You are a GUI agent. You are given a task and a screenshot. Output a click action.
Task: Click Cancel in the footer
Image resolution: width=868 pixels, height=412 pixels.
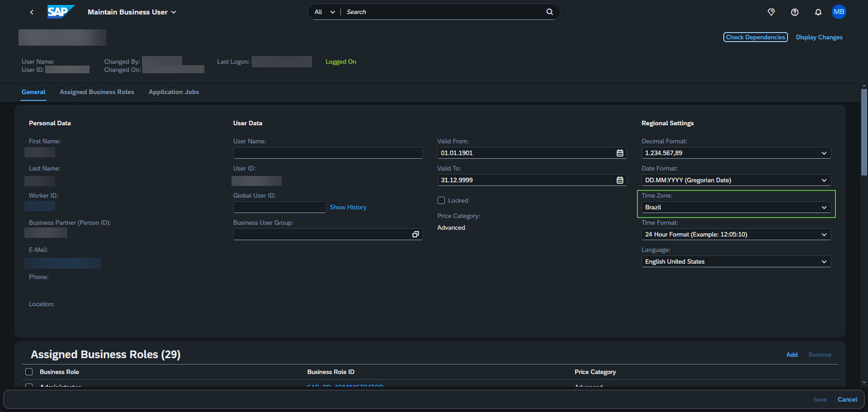pos(847,399)
